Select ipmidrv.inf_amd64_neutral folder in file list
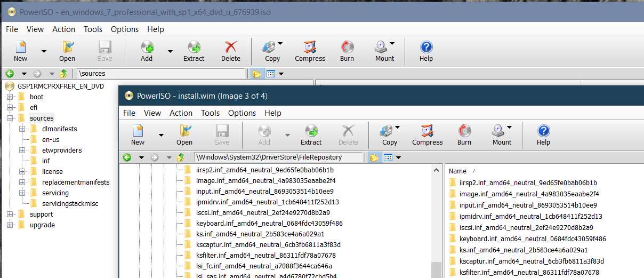This screenshot has width=644, height=278. pos(530,216)
